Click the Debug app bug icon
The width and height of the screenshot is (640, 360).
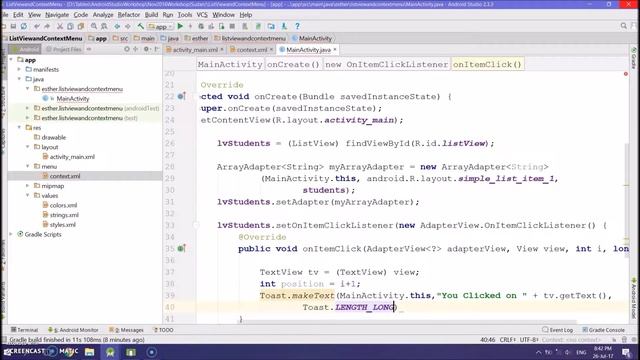[x=201, y=26]
